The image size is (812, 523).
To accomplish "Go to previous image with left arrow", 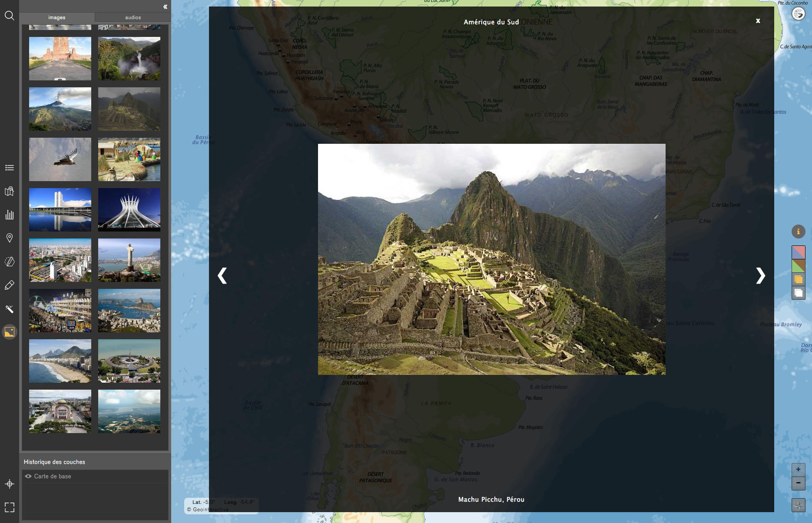I will point(222,275).
